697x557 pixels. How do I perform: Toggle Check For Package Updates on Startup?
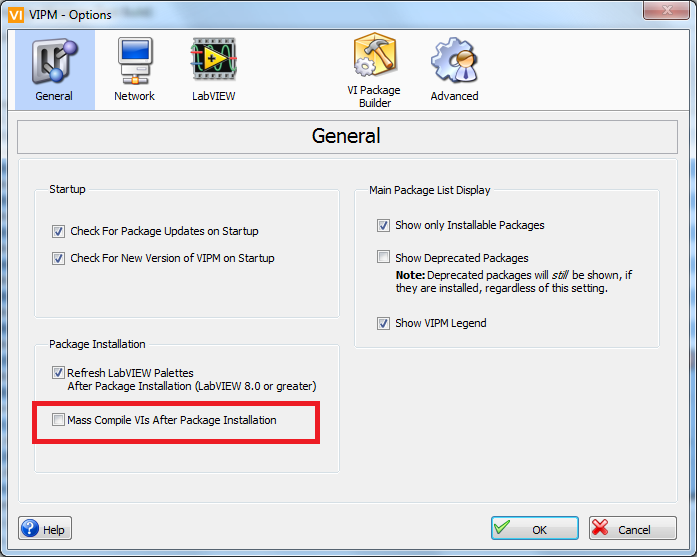click(58, 232)
